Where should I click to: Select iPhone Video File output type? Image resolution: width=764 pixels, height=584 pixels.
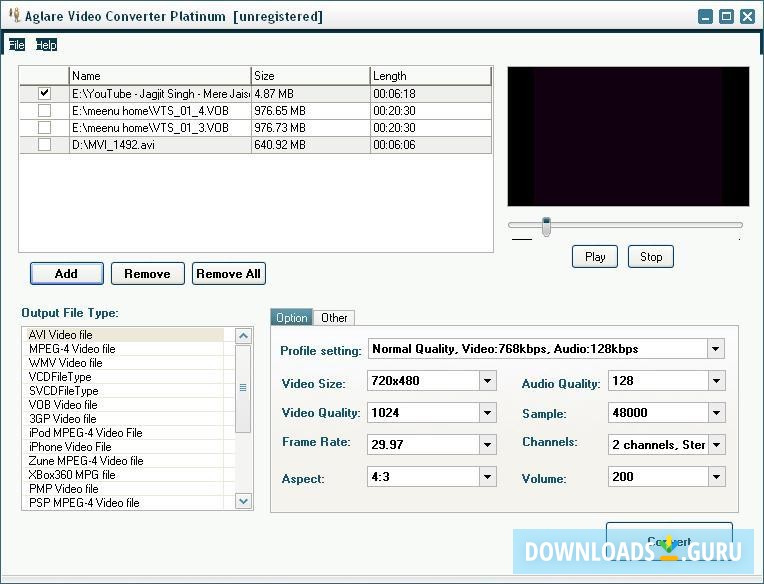(126, 447)
